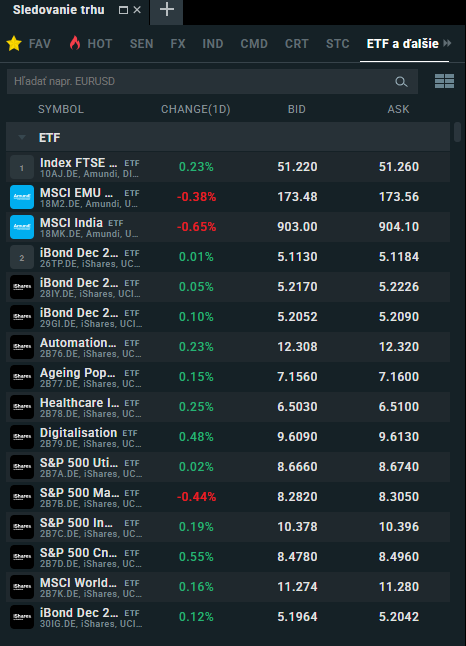Click the -0.44% change value
This screenshot has height=646, width=466.
(x=197, y=497)
